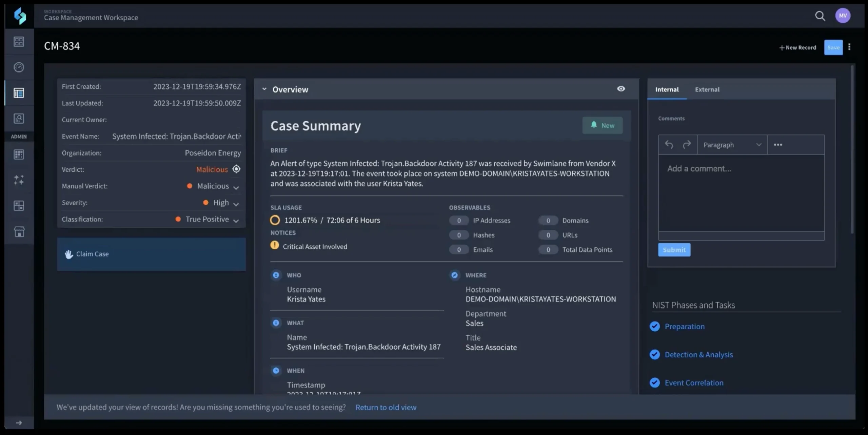The height and width of the screenshot is (435, 868).
Task: Select the Internal comments tab
Action: coord(667,89)
